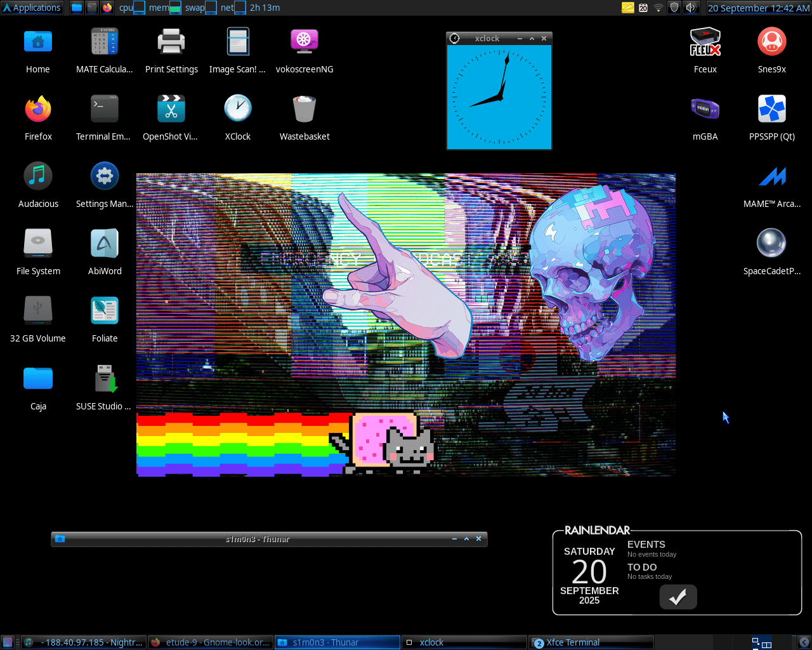This screenshot has height=650, width=812.
Task: Launch OpenShot Video Editor icon
Action: [171, 109]
